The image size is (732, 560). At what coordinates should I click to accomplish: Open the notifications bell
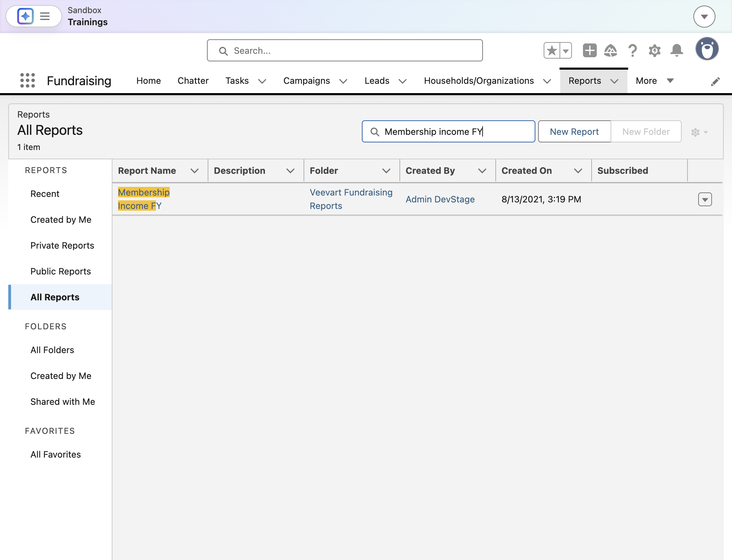click(676, 51)
